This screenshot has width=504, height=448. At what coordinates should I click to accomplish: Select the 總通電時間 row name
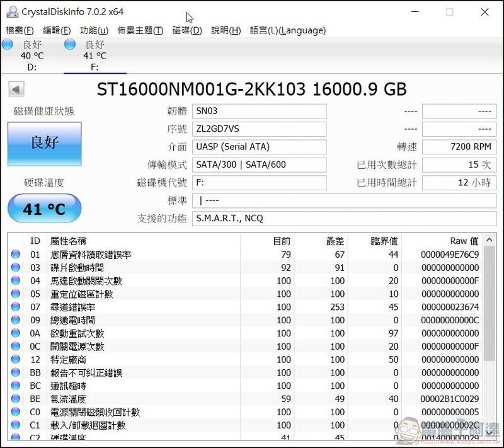[72, 321]
